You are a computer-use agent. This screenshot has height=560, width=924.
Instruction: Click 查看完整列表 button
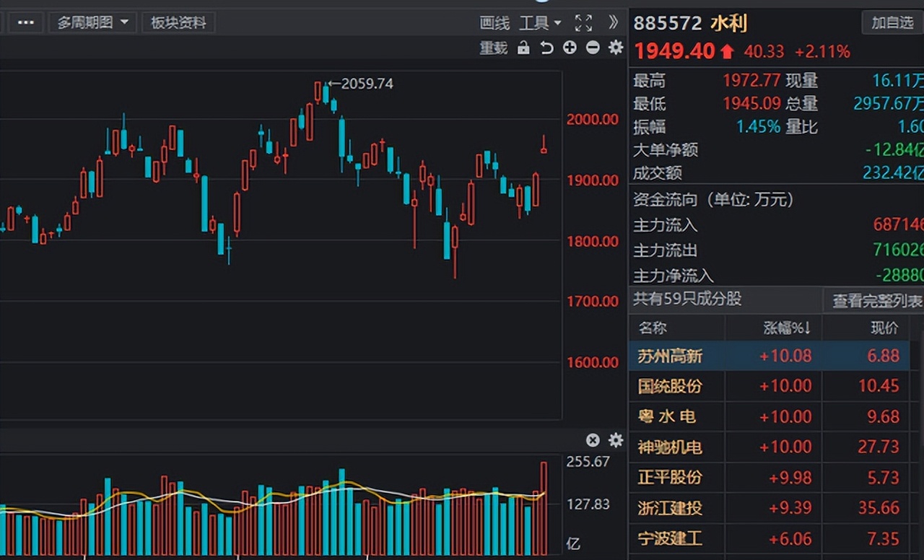876,301
